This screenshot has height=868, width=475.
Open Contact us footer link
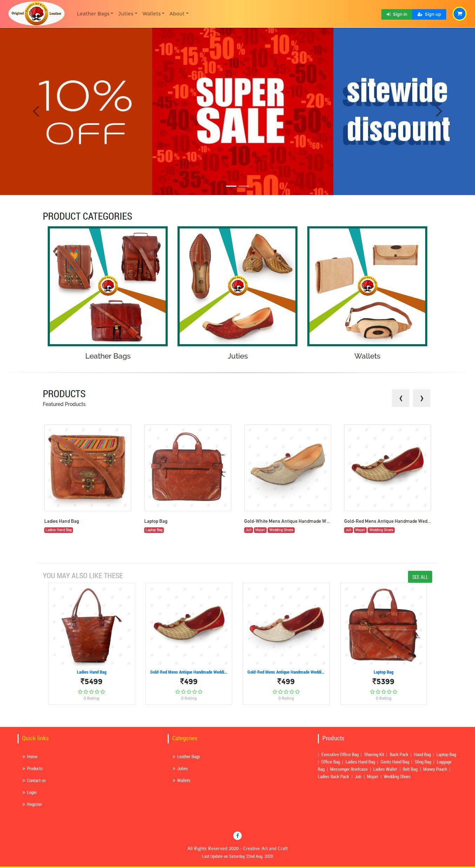(x=36, y=780)
